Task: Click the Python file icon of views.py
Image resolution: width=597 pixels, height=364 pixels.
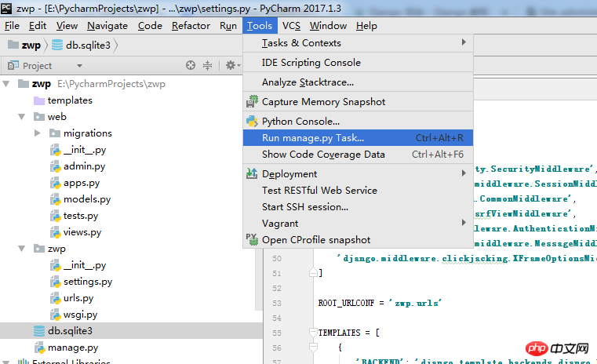Action: (56, 232)
